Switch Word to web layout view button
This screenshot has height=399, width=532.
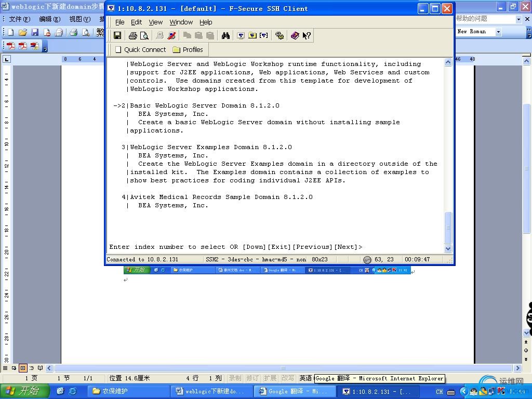coord(14,368)
